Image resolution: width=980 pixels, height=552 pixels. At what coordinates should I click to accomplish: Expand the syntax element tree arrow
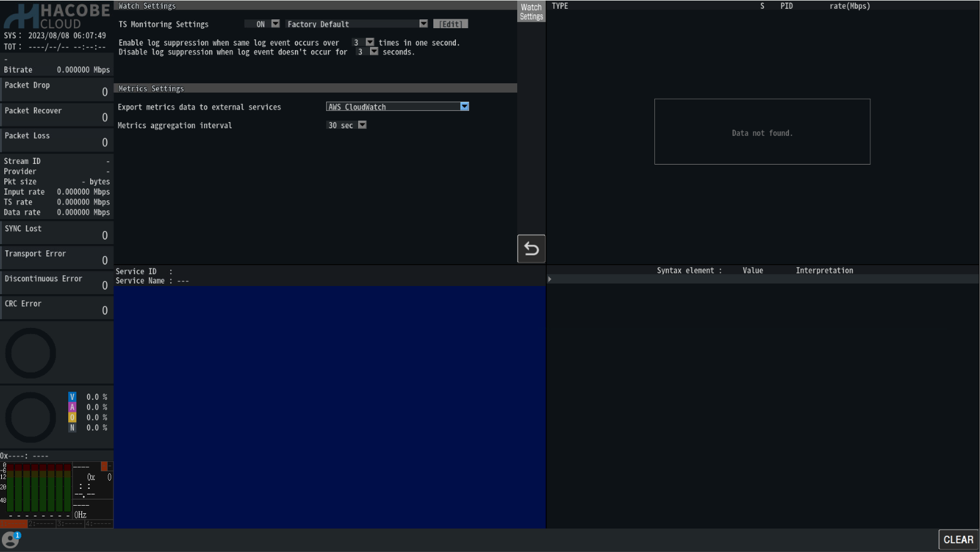pos(550,279)
